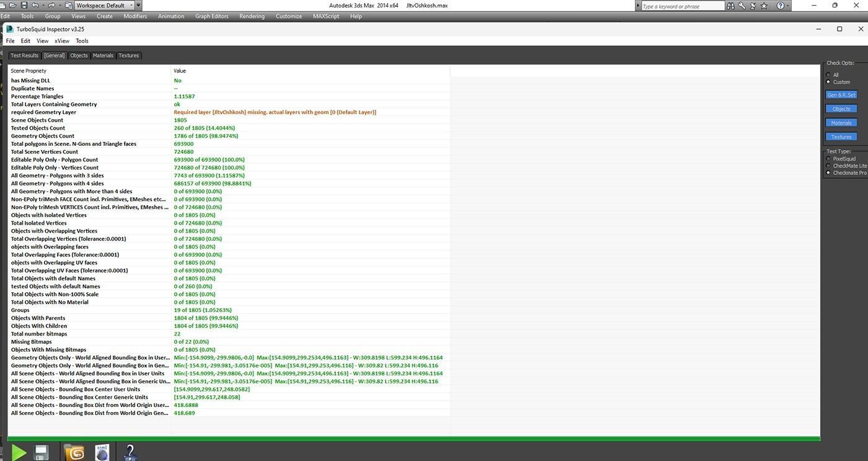Click the new scene icon in 3ds Max
The width and height of the screenshot is (868, 461).
[x=4, y=5]
